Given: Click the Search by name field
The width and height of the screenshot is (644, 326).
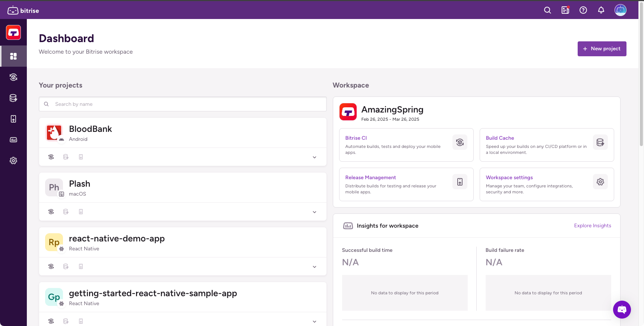Looking at the screenshot, I should tap(183, 104).
